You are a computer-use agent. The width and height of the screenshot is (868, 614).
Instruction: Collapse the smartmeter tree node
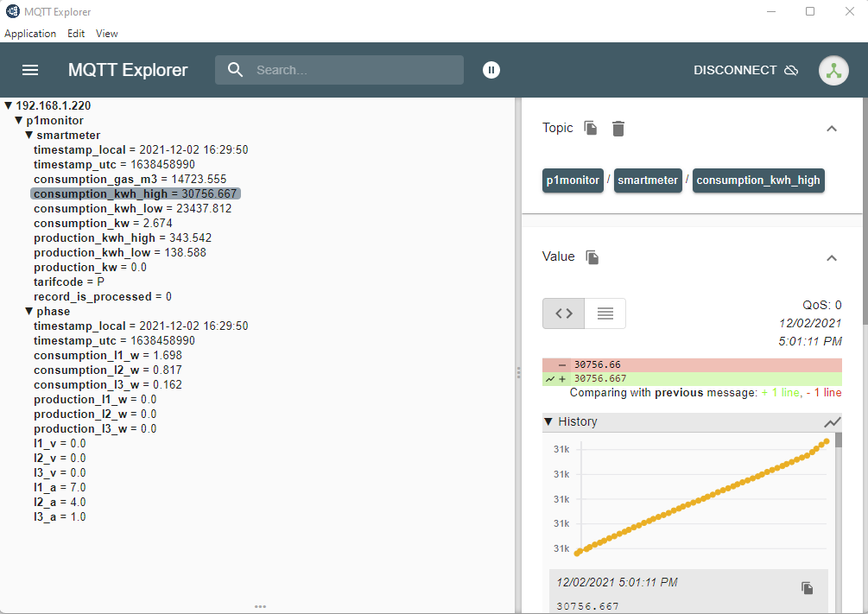[29, 136]
